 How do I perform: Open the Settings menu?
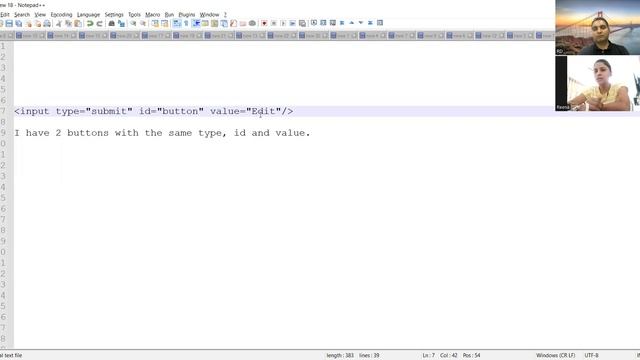114,14
